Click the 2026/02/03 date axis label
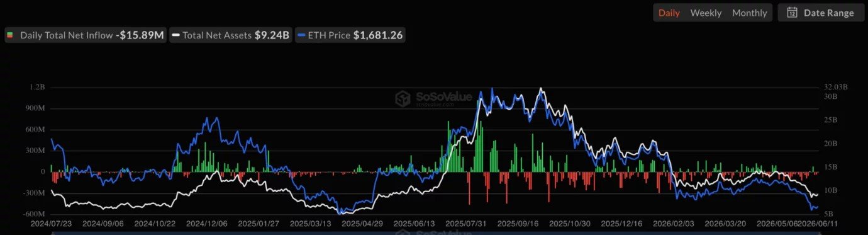The height and width of the screenshot is (235, 868). 674,223
